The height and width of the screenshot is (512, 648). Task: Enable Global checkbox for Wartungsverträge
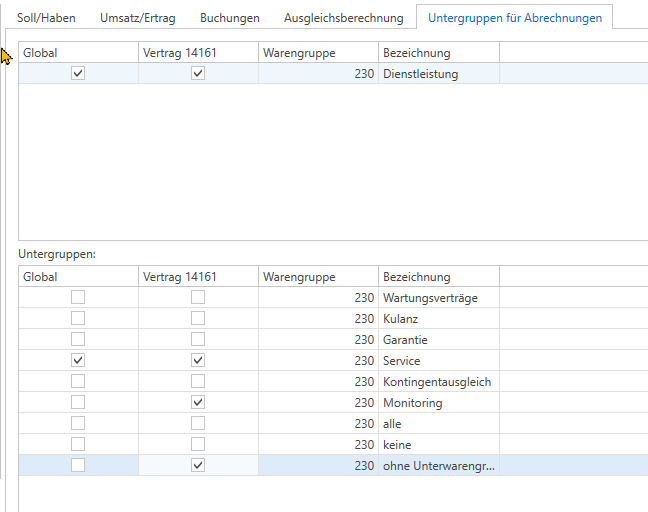pyautogui.click(x=78, y=297)
